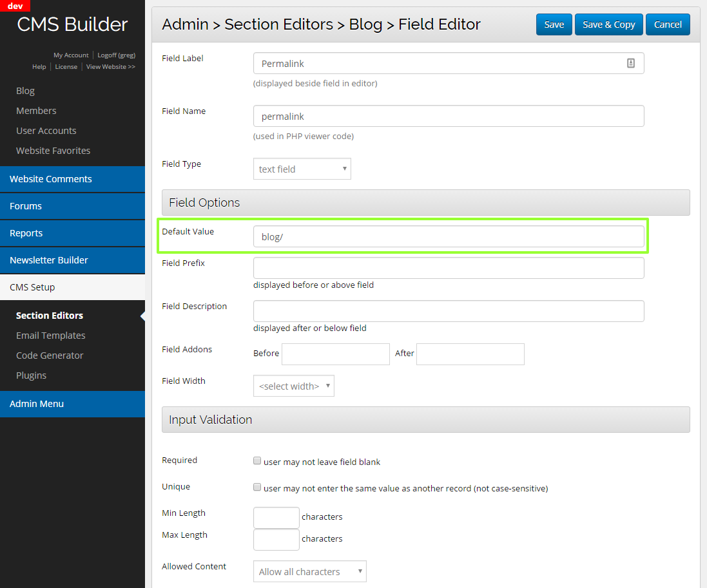
Task: Focus the Max Length characters box
Action: 276,539
